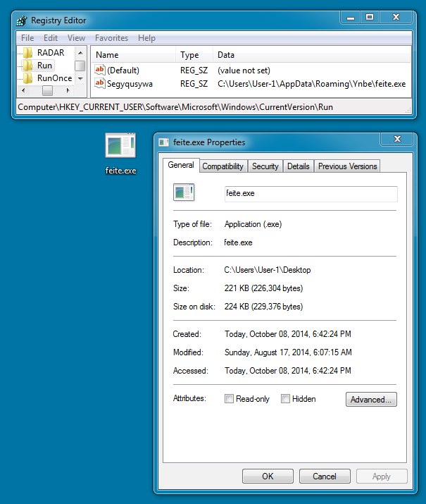Click the tree pane scroll right arrow
The width and height of the screenshot is (426, 504).
tap(68, 91)
